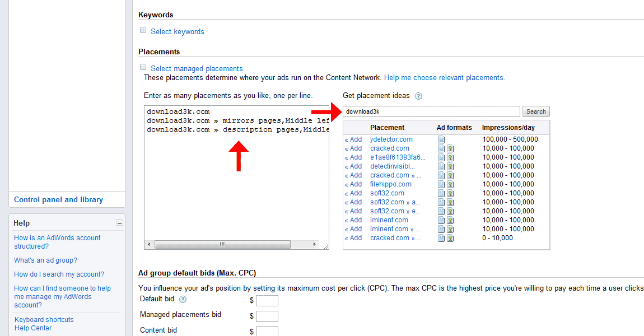The image size is (644, 336).
Task: Focus the Default bid input field
Action: 267,301
